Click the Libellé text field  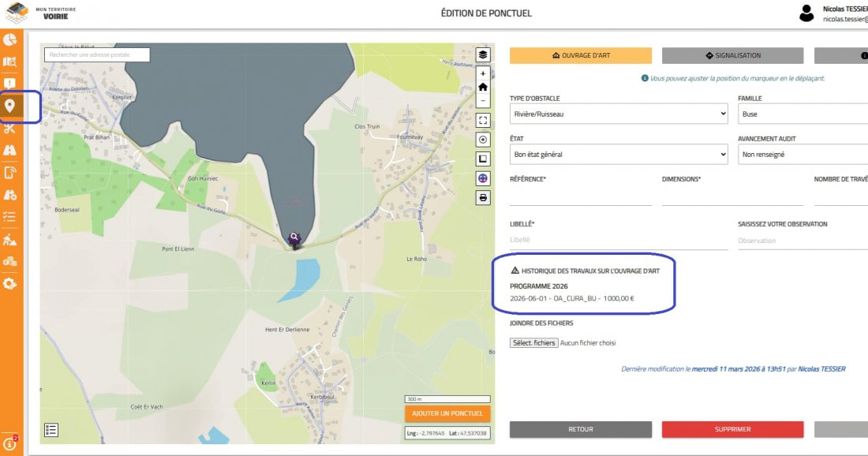coord(618,240)
